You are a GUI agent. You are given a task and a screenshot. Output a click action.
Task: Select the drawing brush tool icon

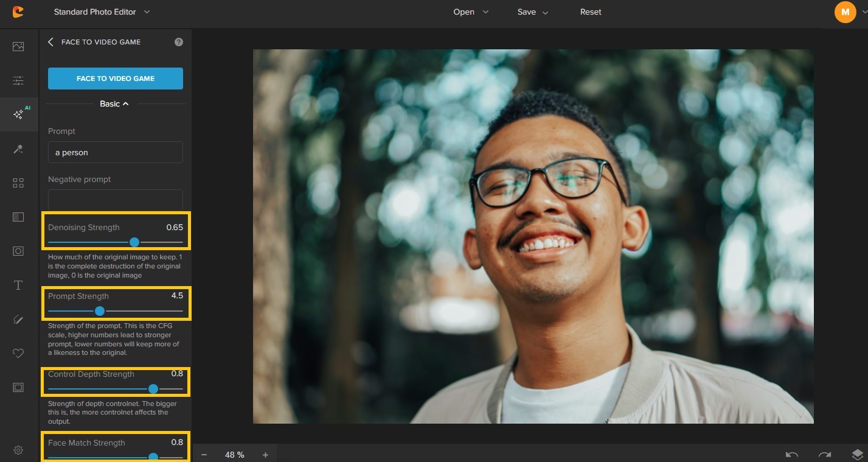click(18, 320)
